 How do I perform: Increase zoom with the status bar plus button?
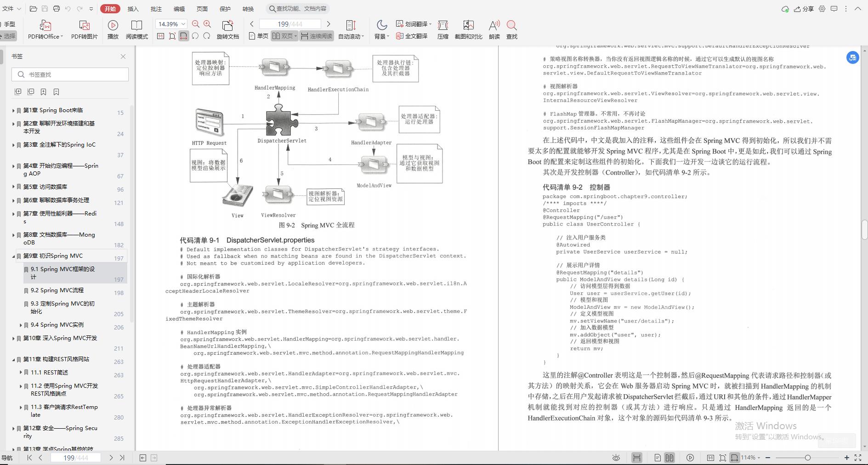pos(846,458)
